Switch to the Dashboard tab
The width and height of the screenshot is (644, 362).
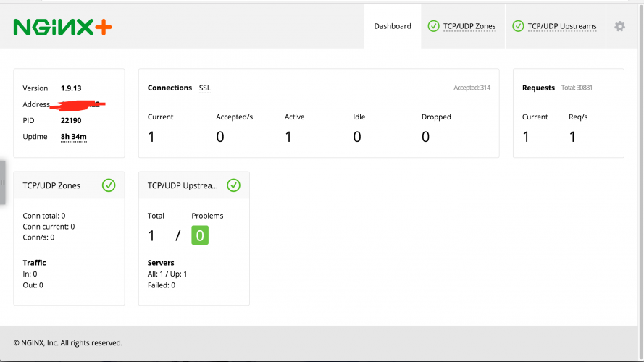click(x=392, y=26)
